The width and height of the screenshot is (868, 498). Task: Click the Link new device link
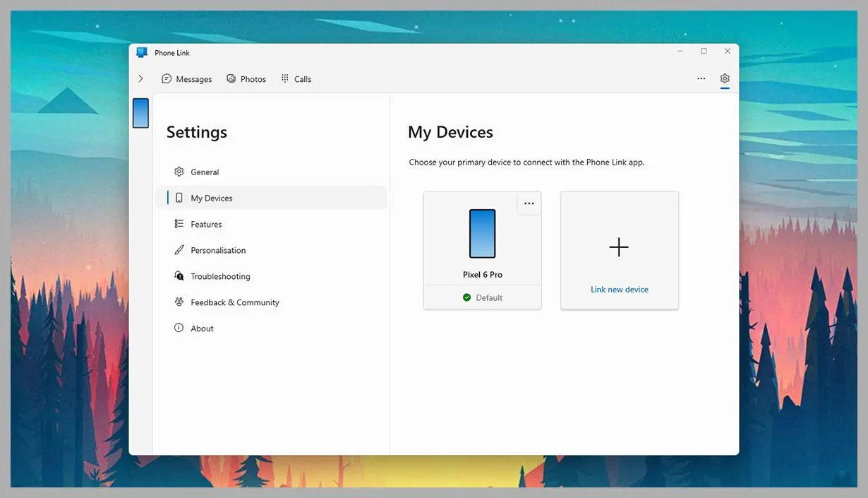[620, 290]
